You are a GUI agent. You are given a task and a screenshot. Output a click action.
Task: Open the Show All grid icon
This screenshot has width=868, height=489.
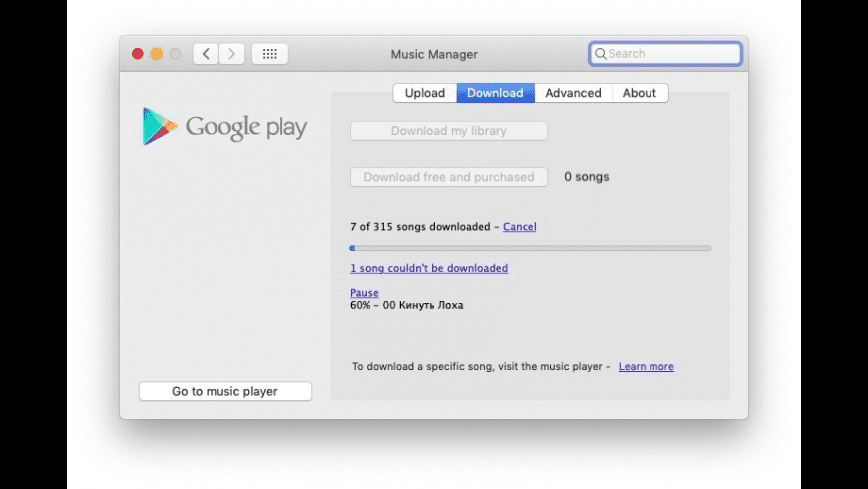[x=269, y=54]
